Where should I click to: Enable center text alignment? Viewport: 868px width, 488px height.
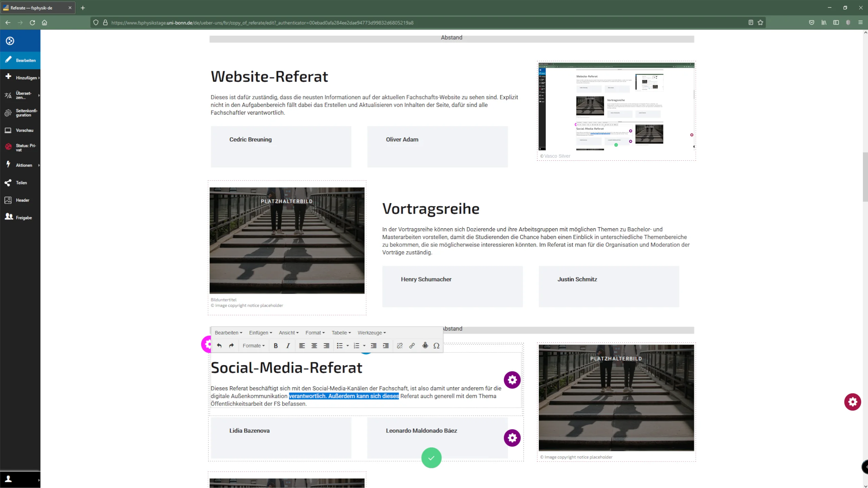[x=314, y=346]
